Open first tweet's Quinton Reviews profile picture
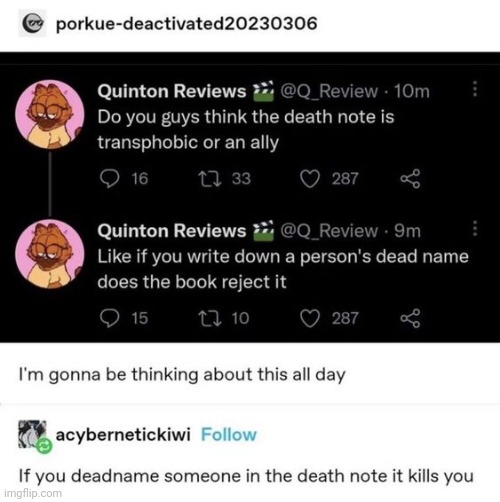 click(x=50, y=114)
